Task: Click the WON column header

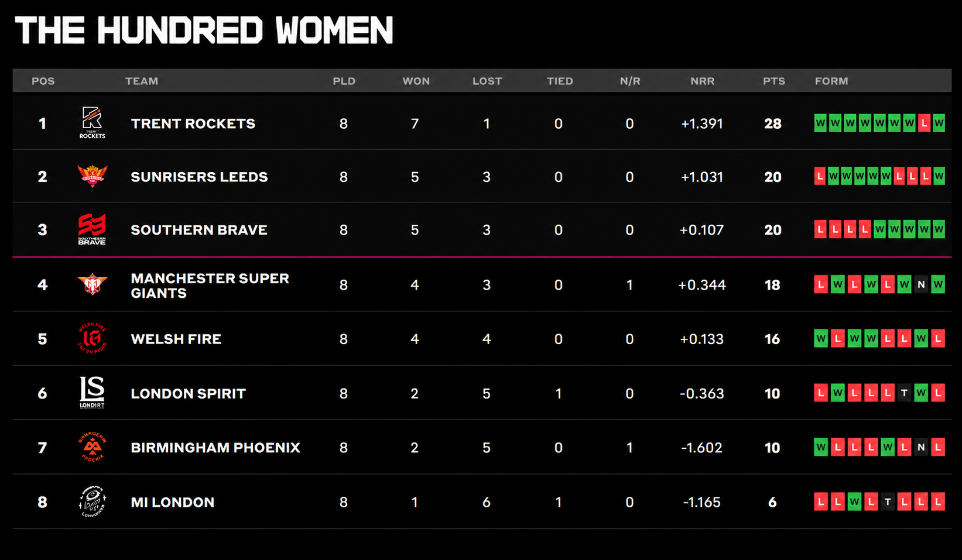Action: (416, 81)
